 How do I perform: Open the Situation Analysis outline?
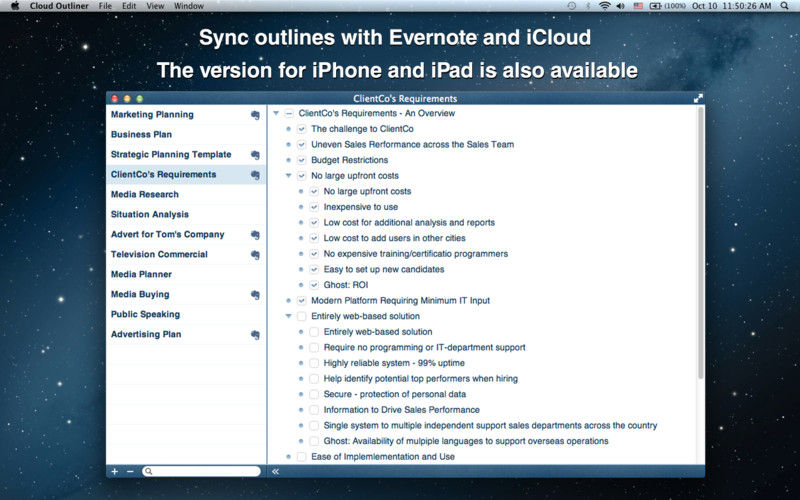tap(186, 214)
